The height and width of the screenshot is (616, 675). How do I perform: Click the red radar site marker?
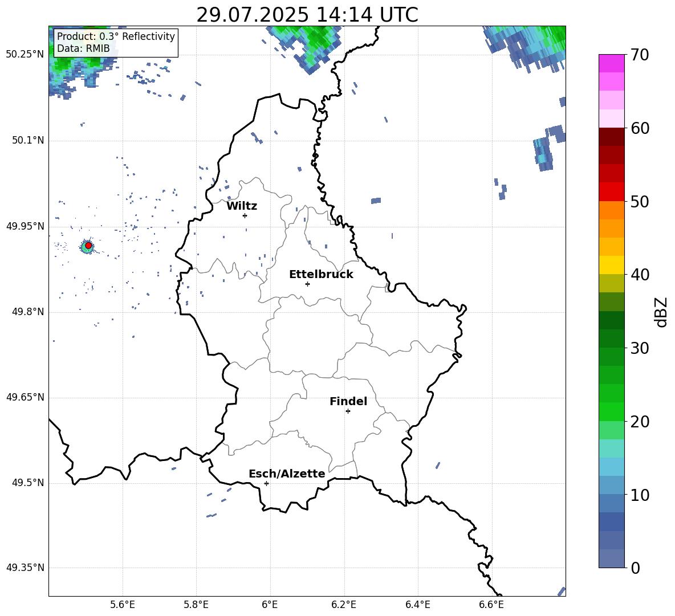point(88,246)
